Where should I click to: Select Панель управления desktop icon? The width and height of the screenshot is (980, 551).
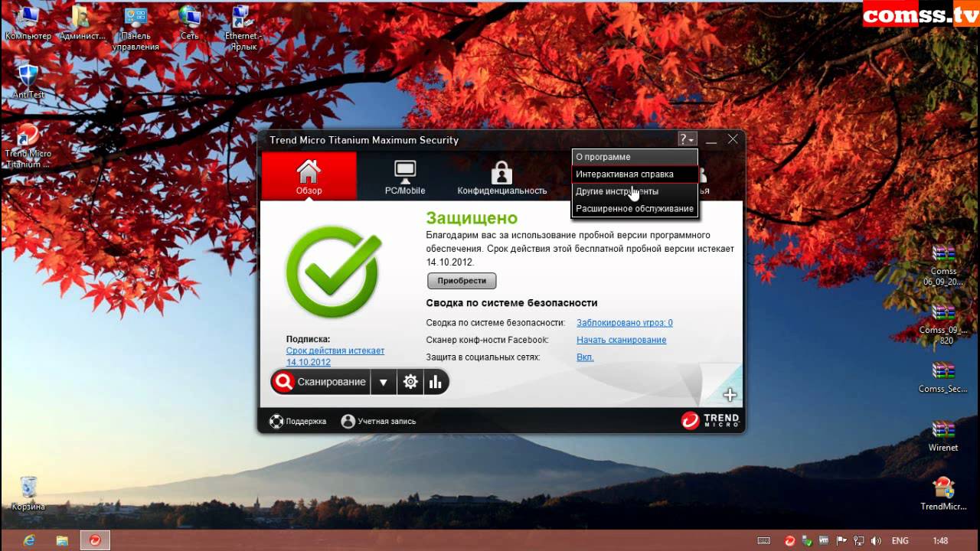coord(136,28)
